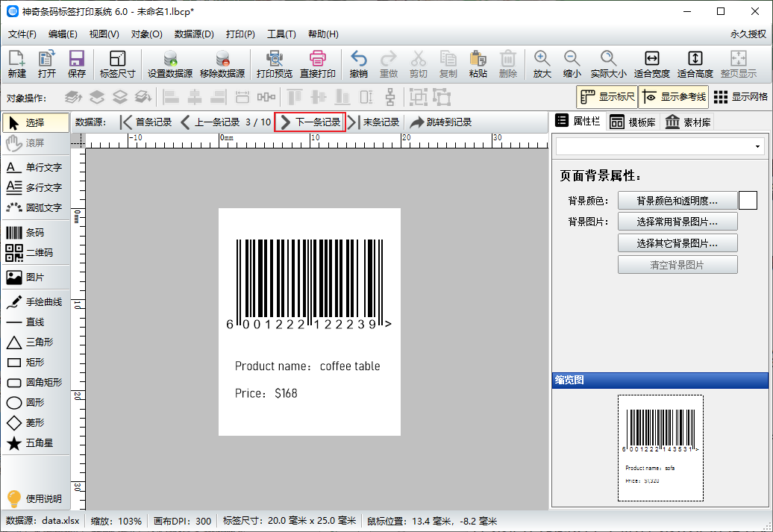
Task: Click the 撤销 undo arrow
Action: click(x=358, y=64)
